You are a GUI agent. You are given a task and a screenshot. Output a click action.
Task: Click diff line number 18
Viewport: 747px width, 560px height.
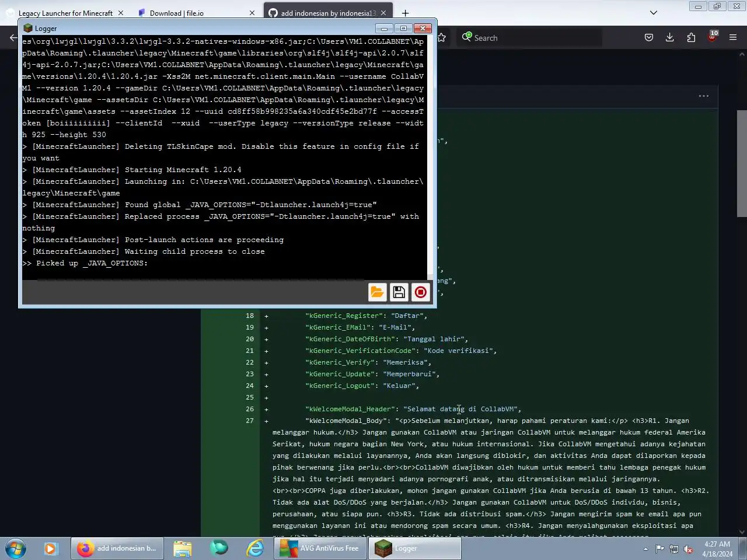click(250, 316)
